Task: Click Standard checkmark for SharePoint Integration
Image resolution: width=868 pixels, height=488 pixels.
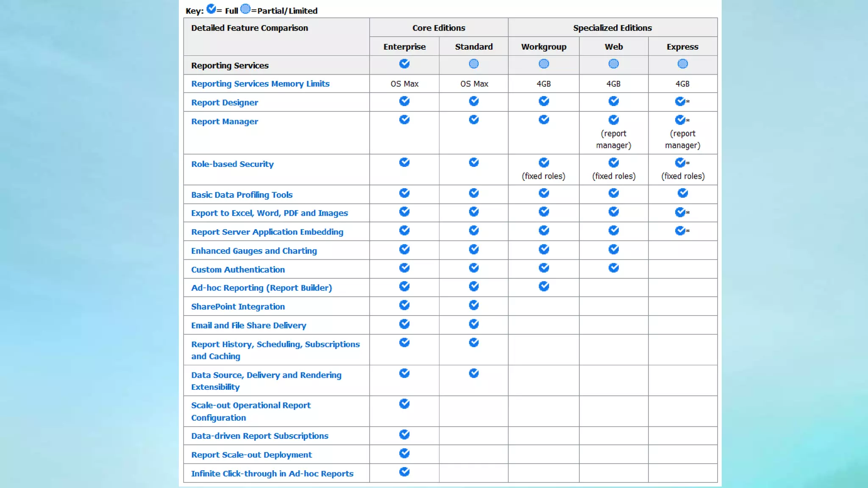Action: 474,305
